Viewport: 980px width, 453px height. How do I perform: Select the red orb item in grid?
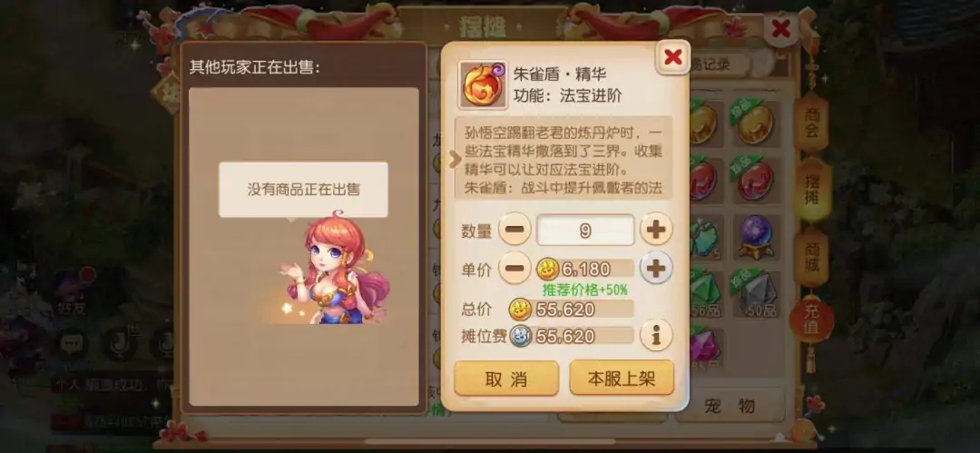[x=755, y=181]
